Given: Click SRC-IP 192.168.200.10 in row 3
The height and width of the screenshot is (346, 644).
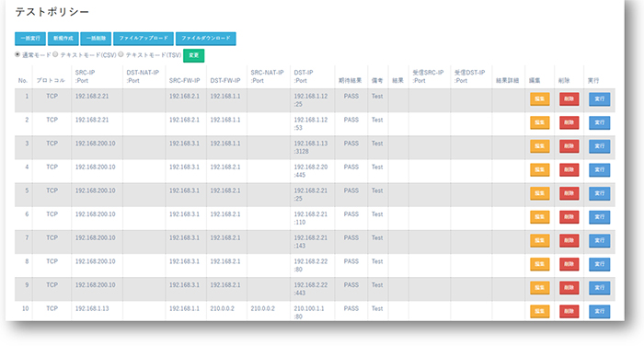Looking at the screenshot, I should (96, 144).
